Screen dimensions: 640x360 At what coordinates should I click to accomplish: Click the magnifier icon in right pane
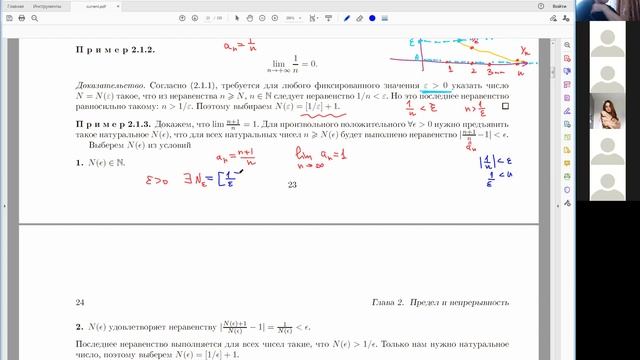(567, 45)
